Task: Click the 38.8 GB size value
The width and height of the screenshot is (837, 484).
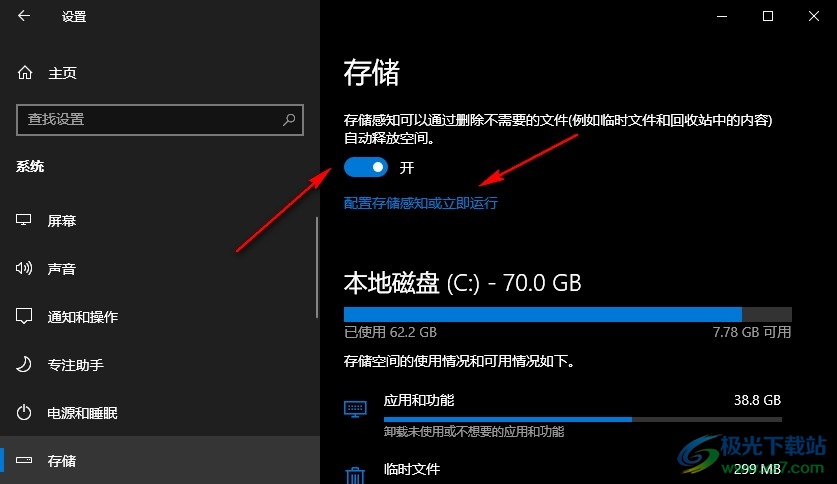Action: [757, 400]
